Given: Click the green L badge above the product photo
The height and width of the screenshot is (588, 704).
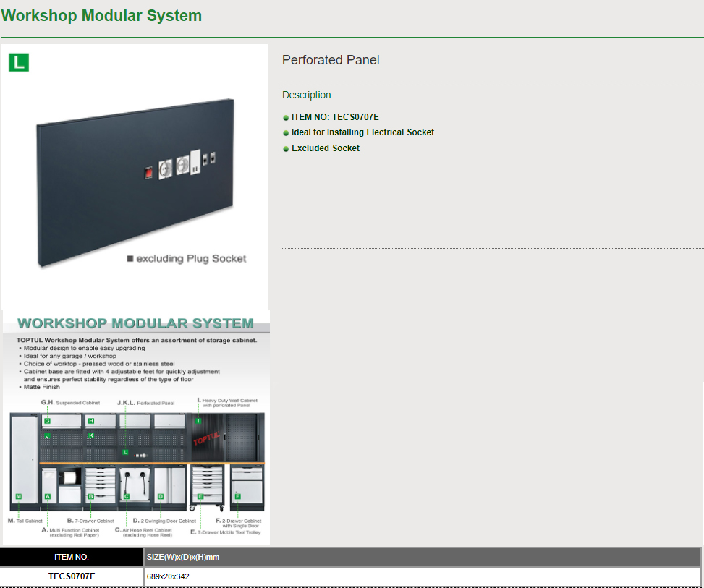Looking at the screenshot, I should pos(19,62).
